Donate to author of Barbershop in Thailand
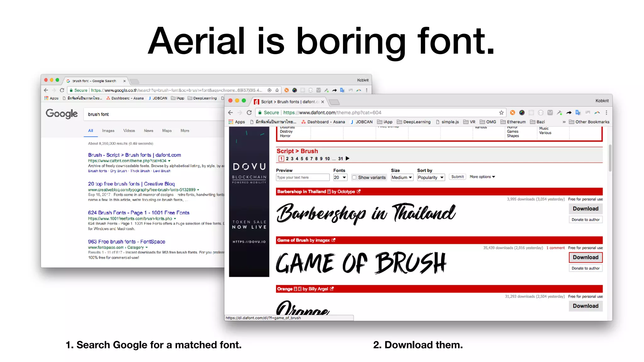The image size is (644, 362). [x=586, y=220]
